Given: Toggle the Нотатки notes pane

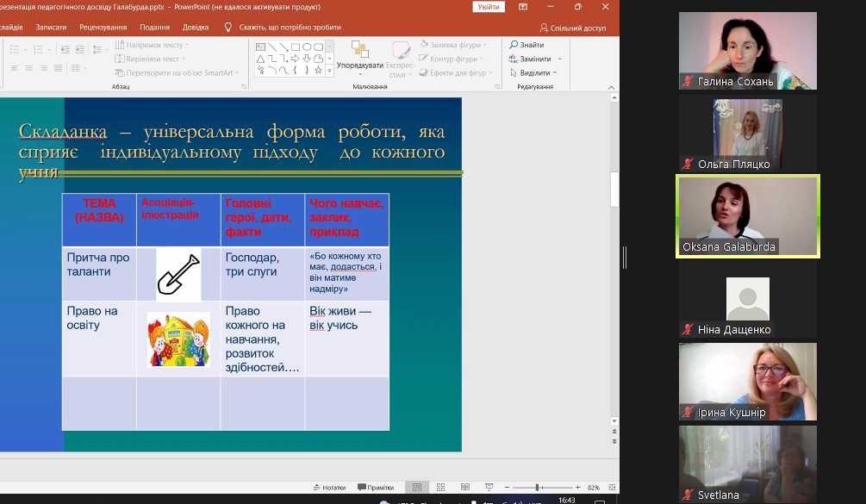Looking at the screenshot, I should pos(328,488).
